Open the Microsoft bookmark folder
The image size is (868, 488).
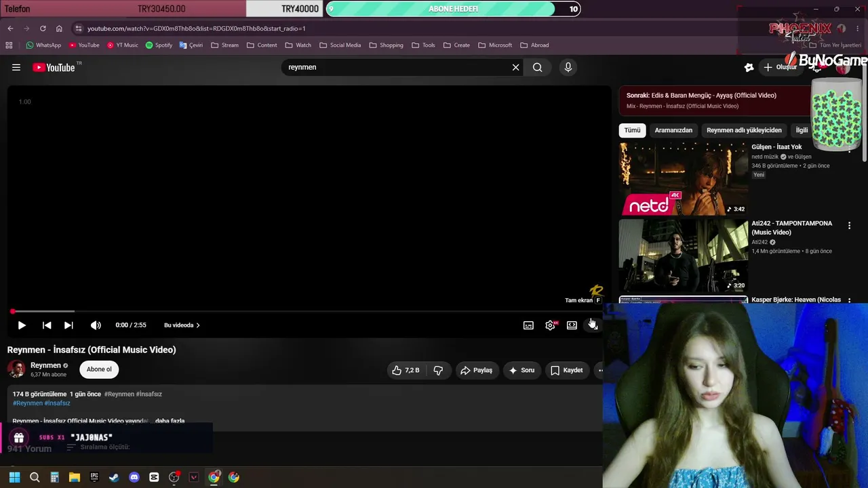click(495, 45)
